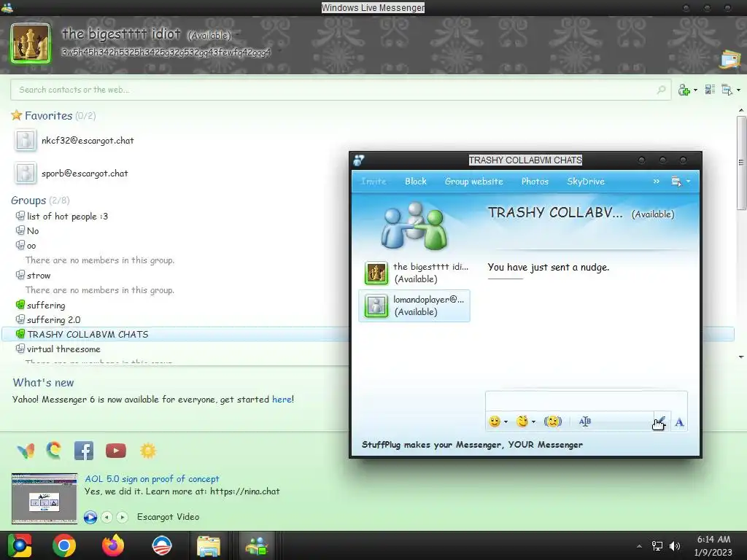The height and width of the screenshot is (560, 747).
Task: Click the colorful swirl icon beside butterfly
Action: 54,449
